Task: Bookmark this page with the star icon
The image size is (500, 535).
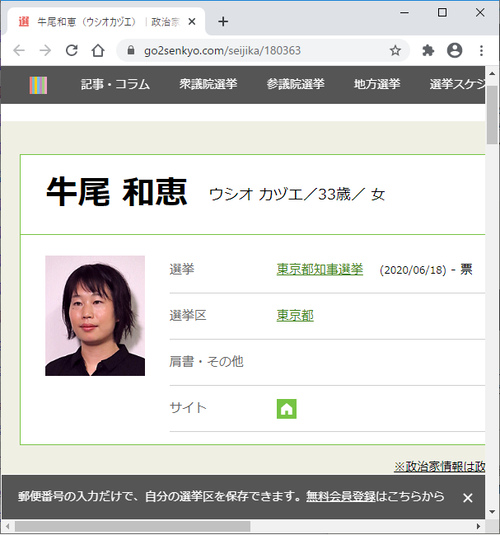Action: coord(395,50)
